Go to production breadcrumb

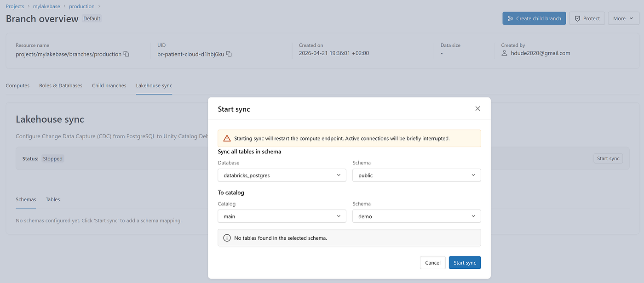point(82,6)
